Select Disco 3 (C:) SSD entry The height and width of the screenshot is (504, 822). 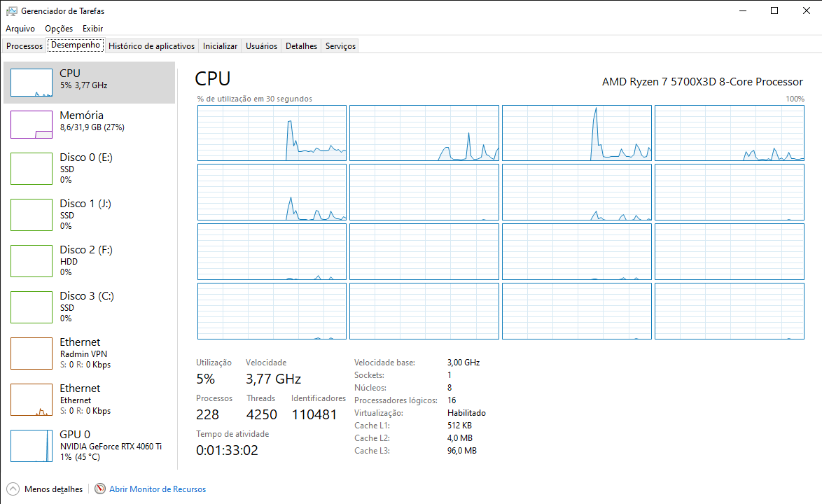tap(89, 307)
